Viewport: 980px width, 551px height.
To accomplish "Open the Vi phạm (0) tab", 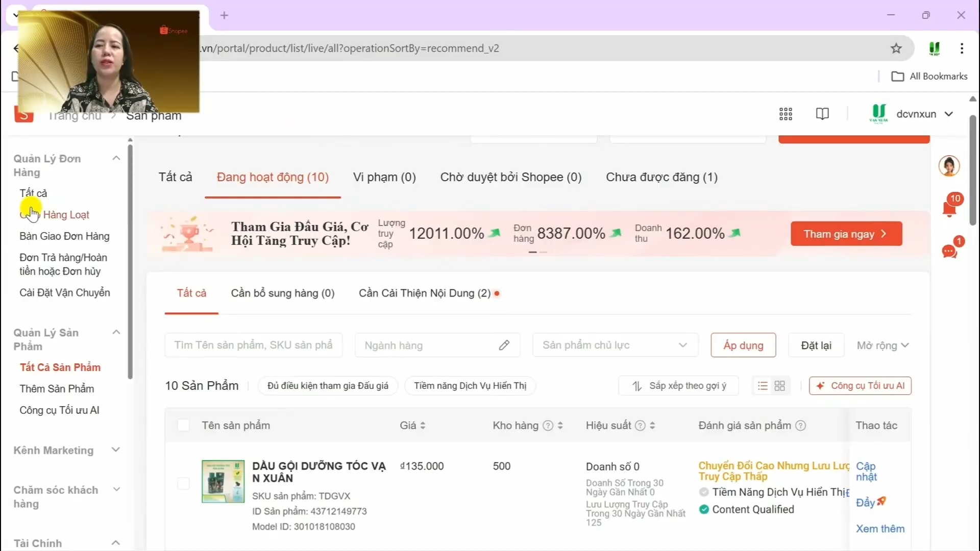I will 384,177.
